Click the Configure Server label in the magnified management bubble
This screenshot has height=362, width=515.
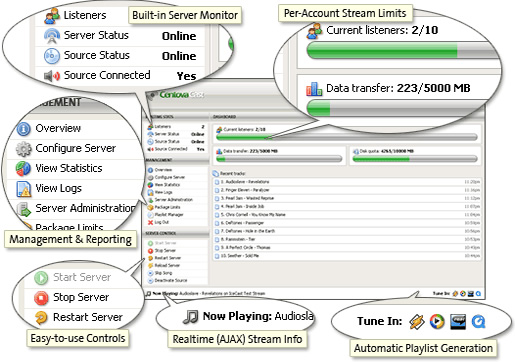[x=76, y=148]
